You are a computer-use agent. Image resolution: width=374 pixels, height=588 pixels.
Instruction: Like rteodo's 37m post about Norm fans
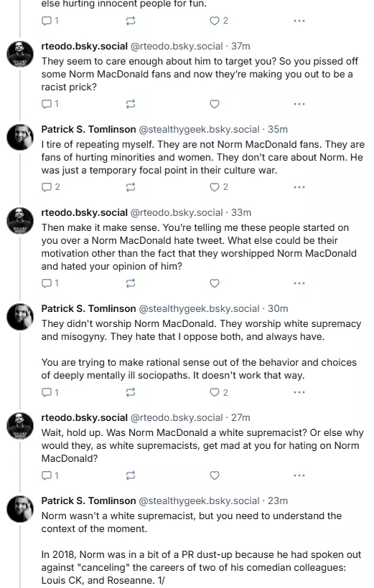click(x=215, y=104)
